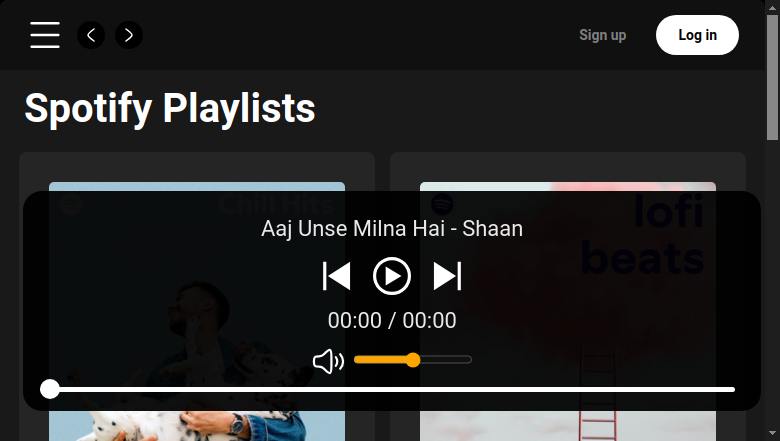The width and height of the screenshot is (780, 441).
Task: Open the lofi beats playlist cover
Action: [x=568, y=311]
